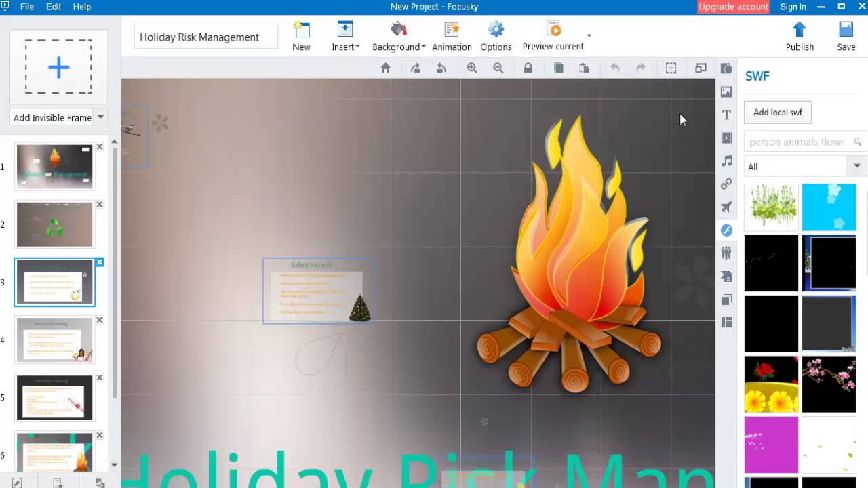Zoom in on the canvas
868x488 pixels.
(472, 68)
